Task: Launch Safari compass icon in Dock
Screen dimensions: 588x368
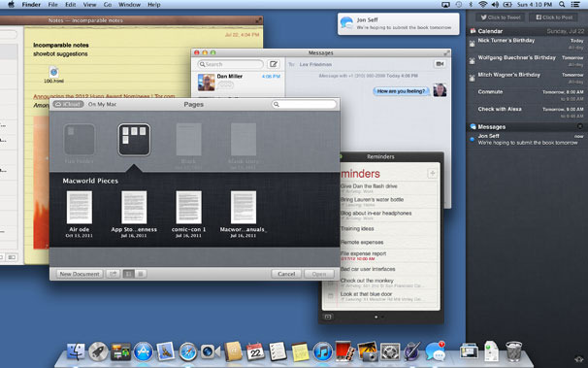Action: [x=188, y=351]
